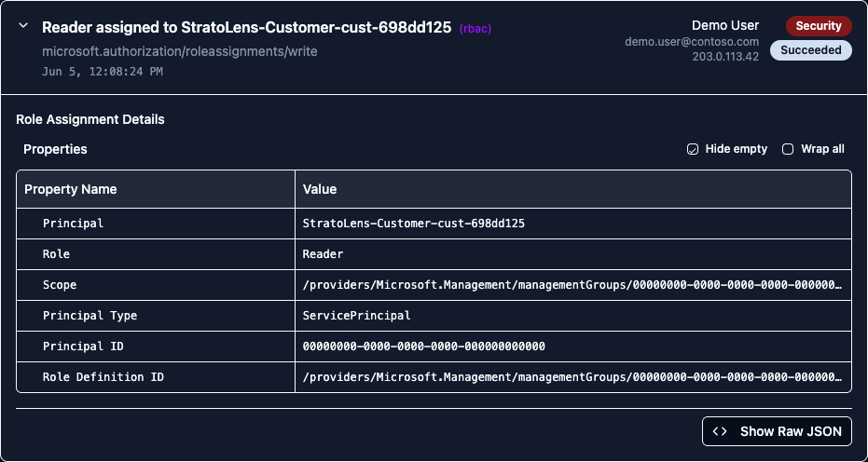Click the demo.user@contoso.com email
This screenshot has height=462, width=868.
[x=692, y=42]
